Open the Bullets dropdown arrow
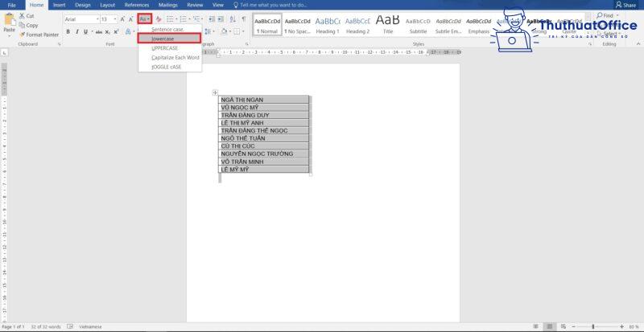 point(175,19)
